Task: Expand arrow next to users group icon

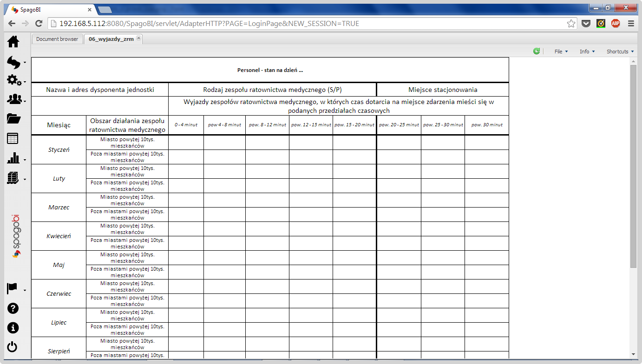Action: pos(25,101)
